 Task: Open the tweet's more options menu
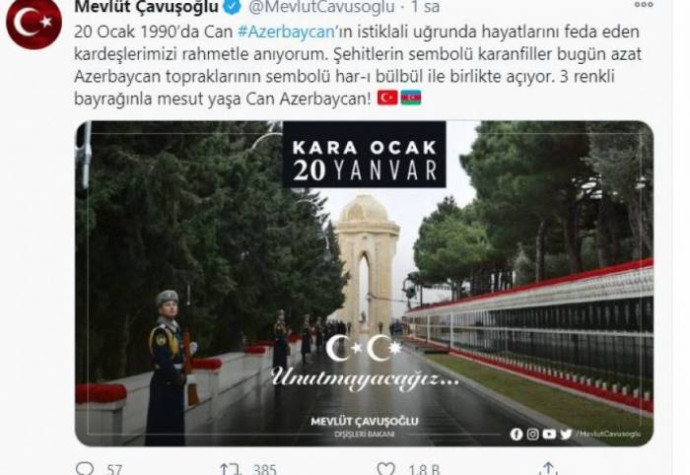point(643,5)
